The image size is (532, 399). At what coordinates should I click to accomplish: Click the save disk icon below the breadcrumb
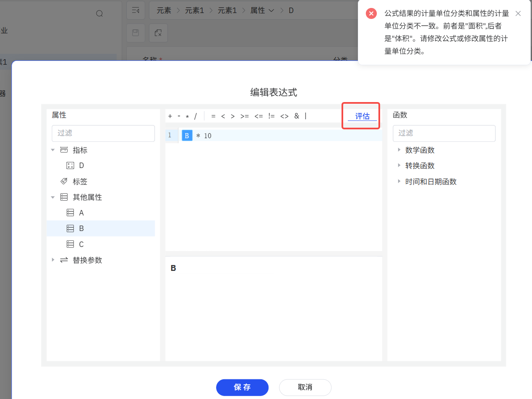(x=136, y=33)
